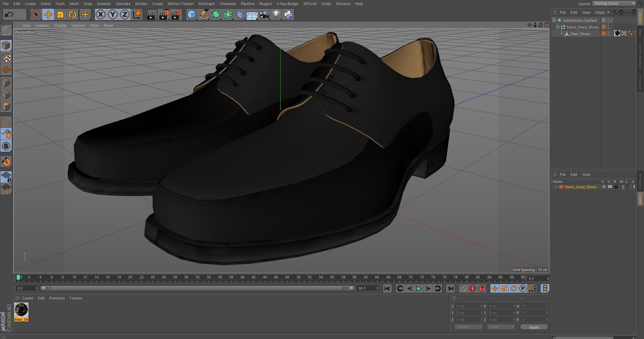
Task: Toggle Y axis lock
Action: pos(113,14)
